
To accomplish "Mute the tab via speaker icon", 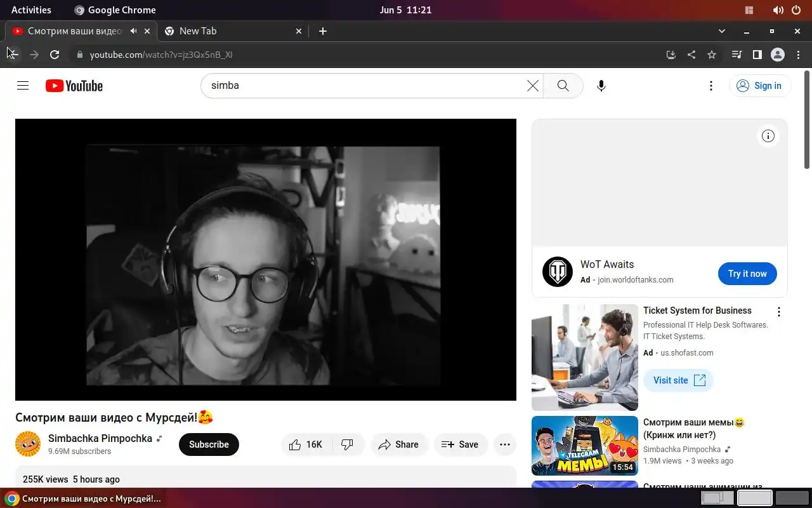I will click(134, 31).
